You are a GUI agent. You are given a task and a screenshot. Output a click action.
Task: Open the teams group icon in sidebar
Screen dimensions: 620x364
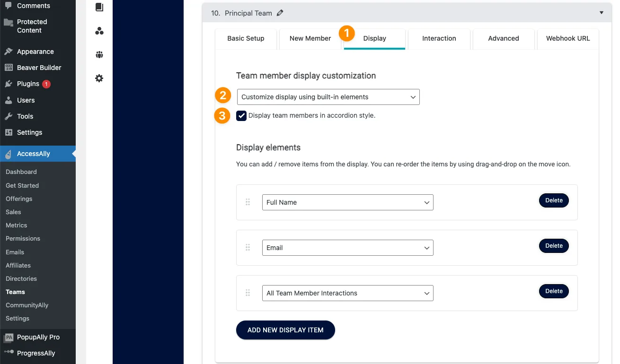tap(99, 55)
